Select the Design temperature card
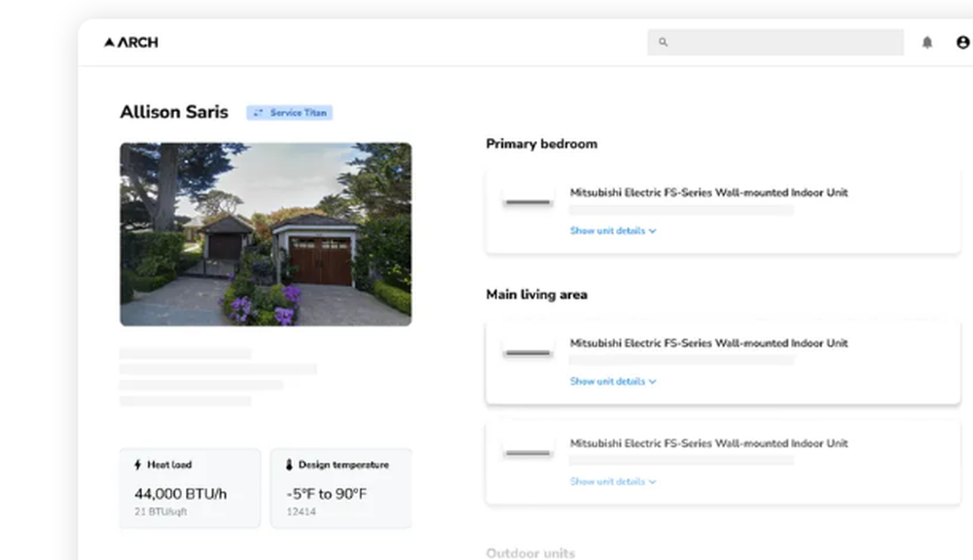973x560 pixels. pos(341,488)
